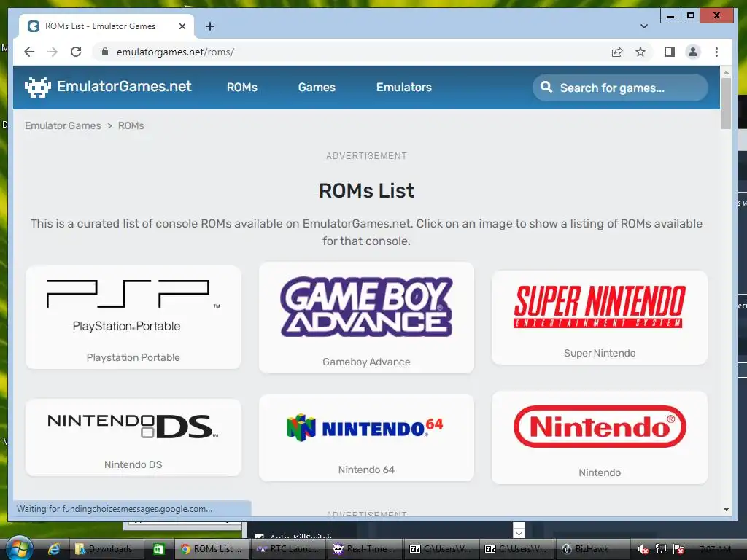Click the taskbar clock showing 7:07 AM

pyautogui.click(x=715, y=549)
